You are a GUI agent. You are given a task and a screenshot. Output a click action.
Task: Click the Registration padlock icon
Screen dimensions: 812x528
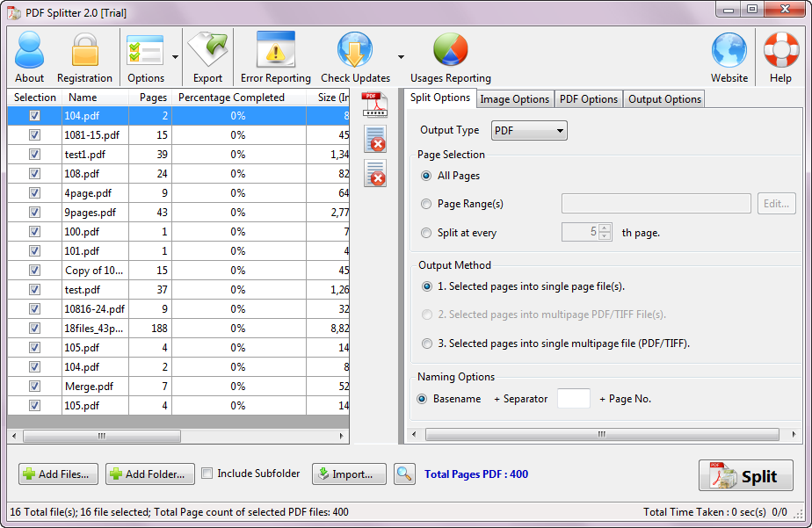pyautogui.click(x=84, y=52)
